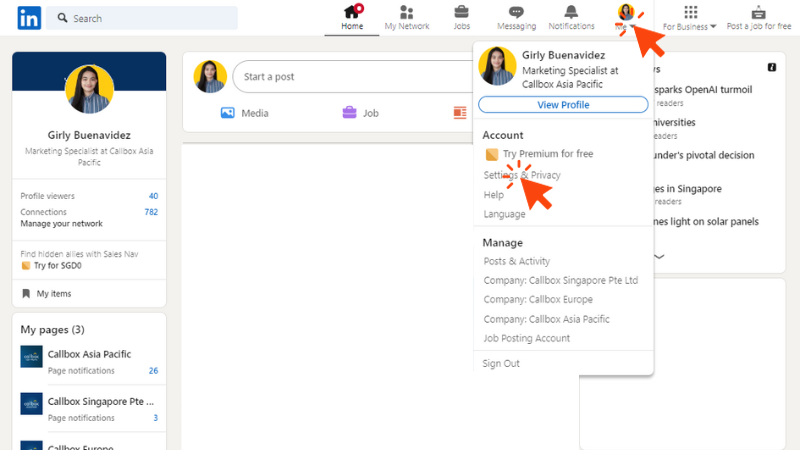Click the Write article icon
800x450 pixels.
460,113
